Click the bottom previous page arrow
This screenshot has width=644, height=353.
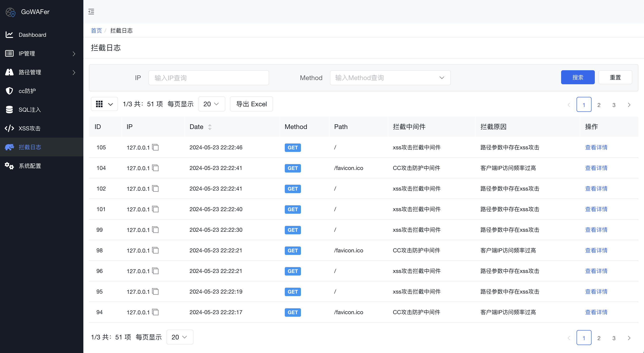pyautogui.click(x=569, y=338)
